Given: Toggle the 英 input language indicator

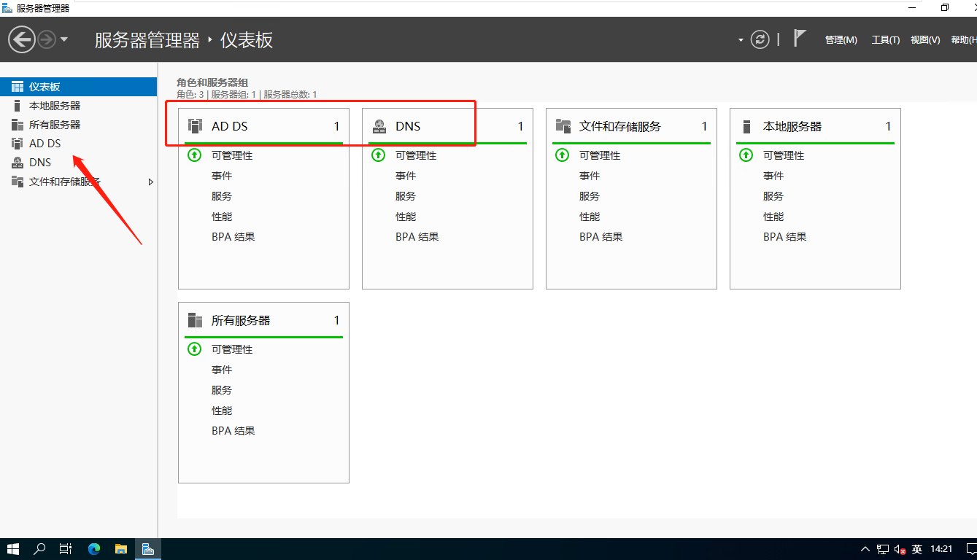Looking at the screenshot, I should click(x=917, y=549).
